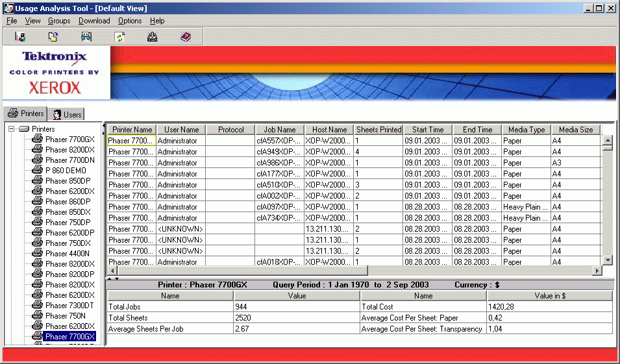This screenshot has height=364, width=620.
Task: Click the printer icon beside Phaser 7700DN
Action: tap(38, 160)
